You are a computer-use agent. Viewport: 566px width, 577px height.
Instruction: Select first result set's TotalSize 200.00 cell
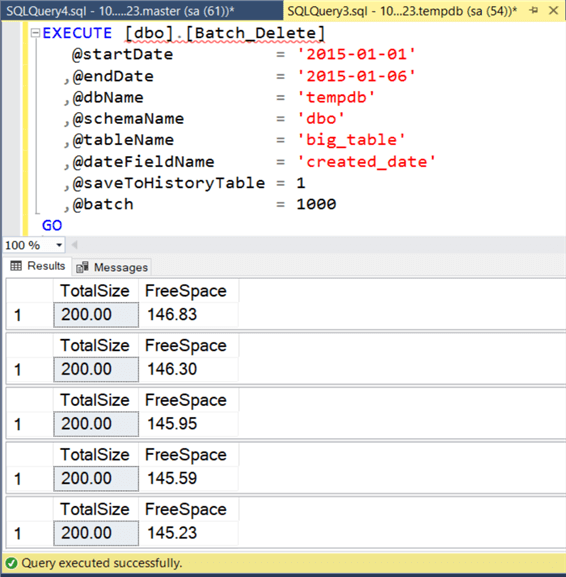click(x=96, y=315)
